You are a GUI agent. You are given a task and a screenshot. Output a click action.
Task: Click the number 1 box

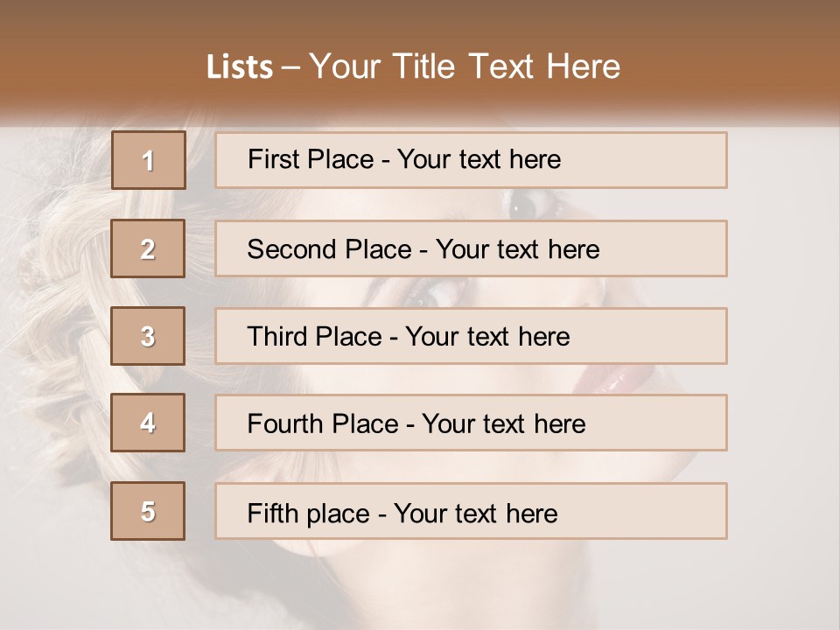[149, 160]
